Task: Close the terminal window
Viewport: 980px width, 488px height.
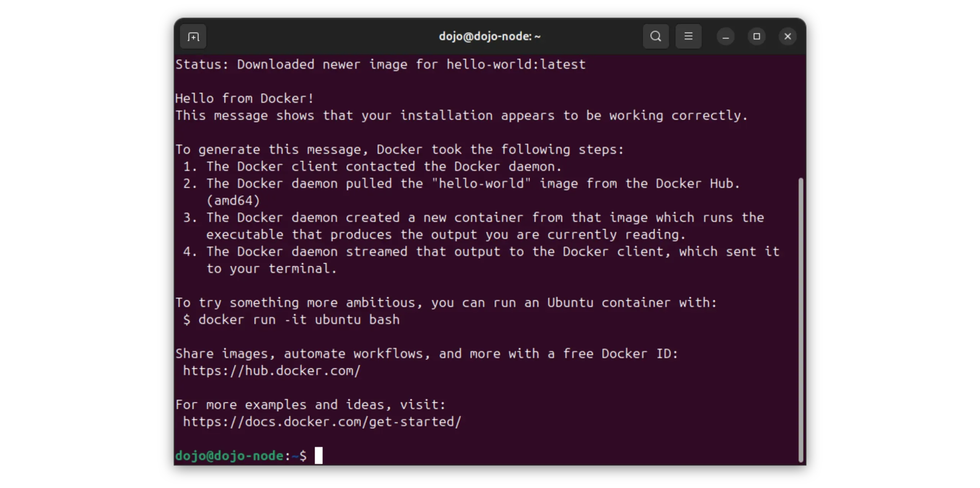Action: [787, 37]
